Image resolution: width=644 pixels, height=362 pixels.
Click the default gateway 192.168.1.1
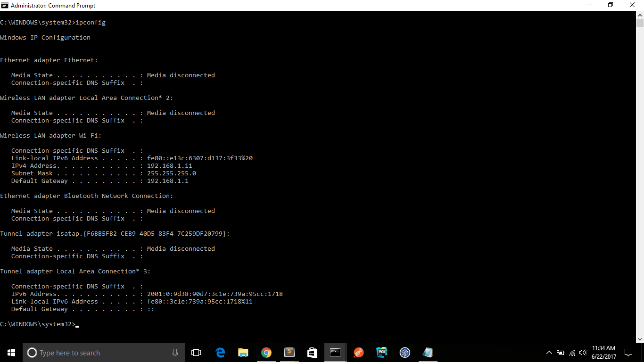coord(168,181)
